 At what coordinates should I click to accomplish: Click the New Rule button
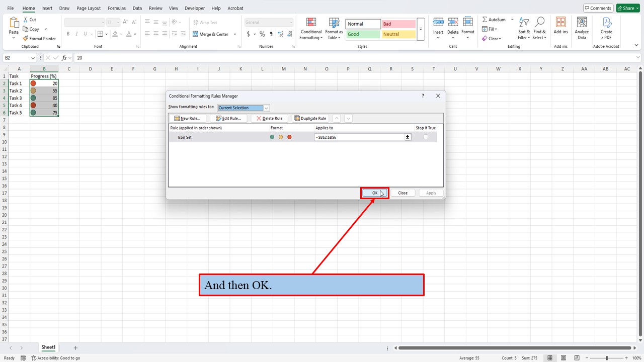coord(187,118)
